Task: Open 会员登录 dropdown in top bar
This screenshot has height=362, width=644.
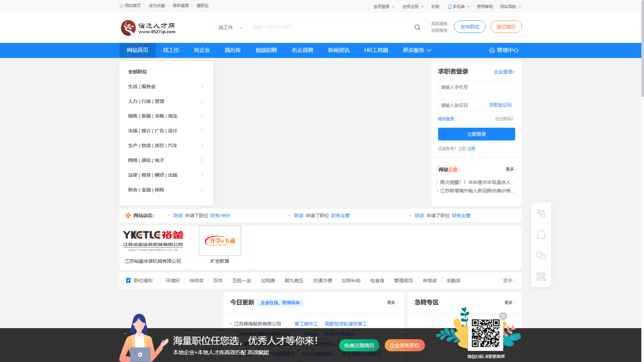Action: (384, 6)
